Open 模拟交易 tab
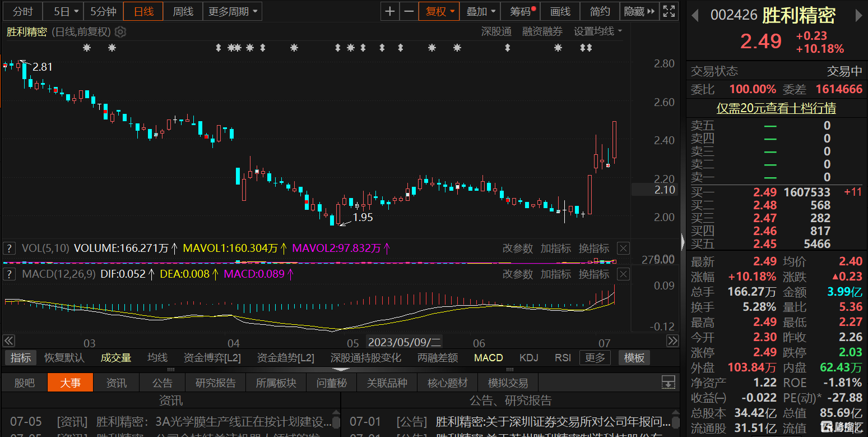Viewport: 868px width, 437px height. tap(508, 383)
